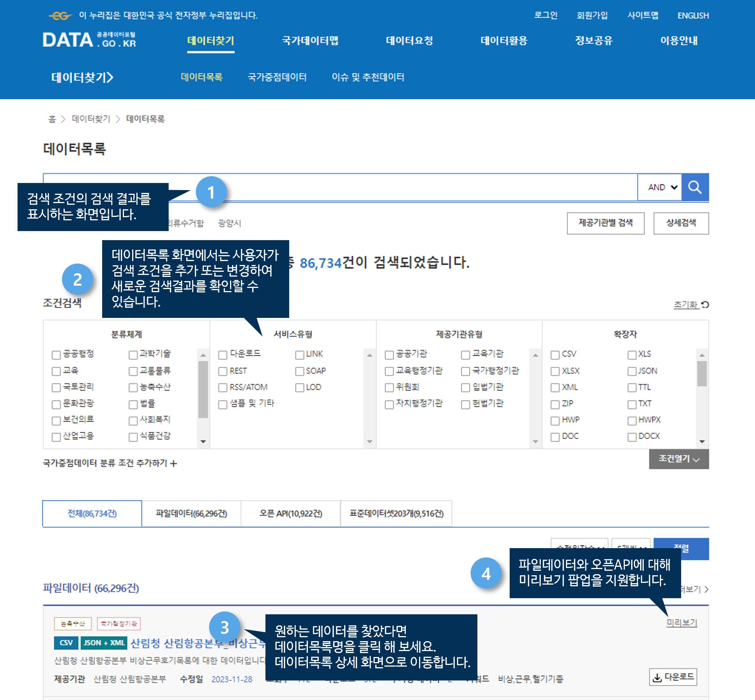
Task: Click the 제공기관별 검색 button
Action: pyautogui.click(x=605, y=223)
